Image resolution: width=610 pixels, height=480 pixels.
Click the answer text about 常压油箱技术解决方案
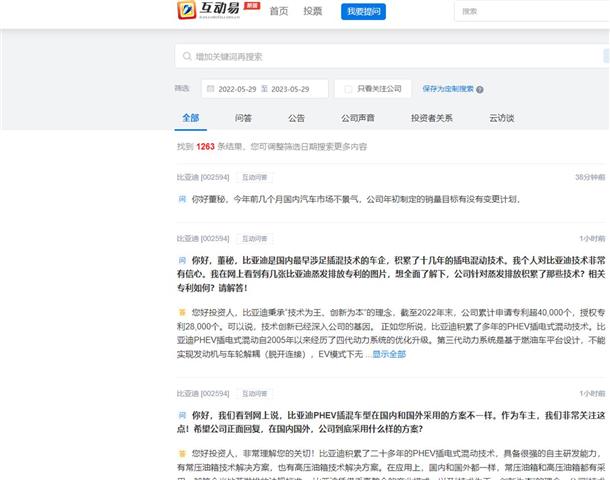[x=391, y=465]
